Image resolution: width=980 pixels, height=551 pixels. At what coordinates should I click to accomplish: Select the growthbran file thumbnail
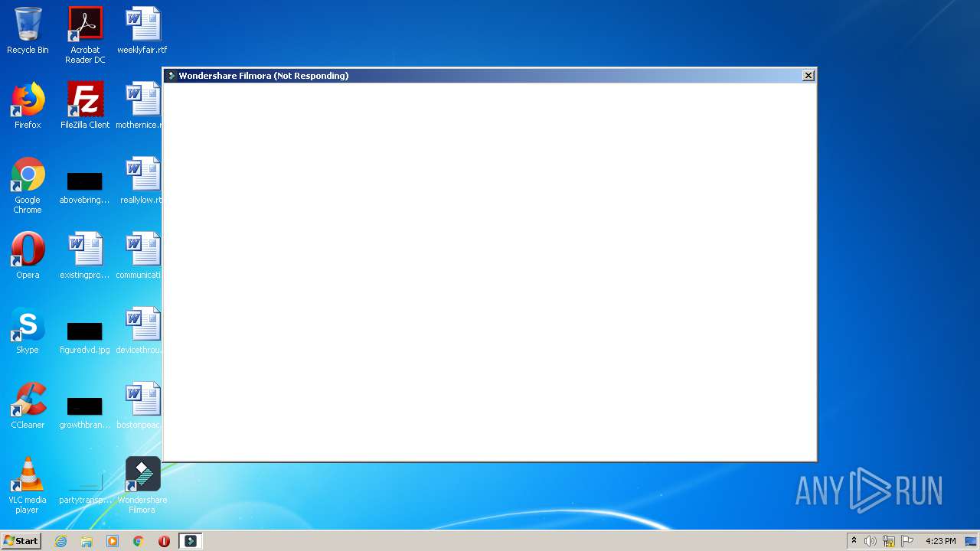[x=85, y=413]
